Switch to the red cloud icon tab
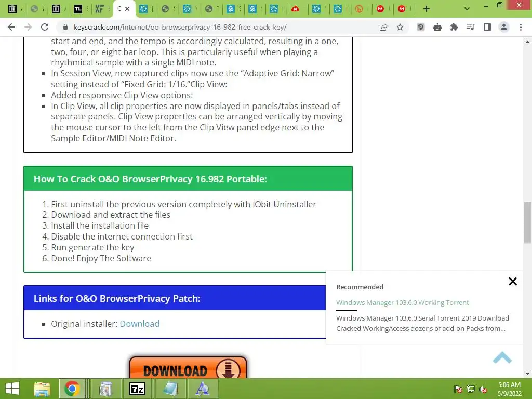Viewport: 532px width, 399px height. [x=295, y=9]
